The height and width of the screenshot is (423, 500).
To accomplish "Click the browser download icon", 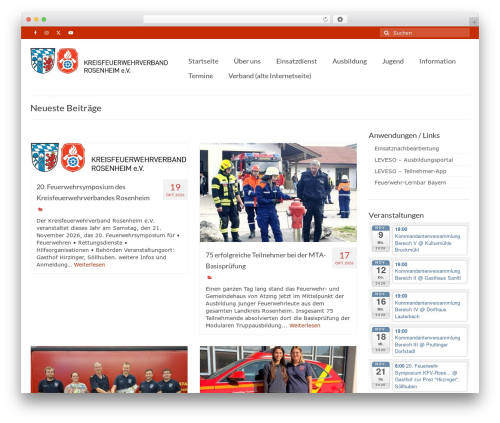I will (x=340, y=19).
